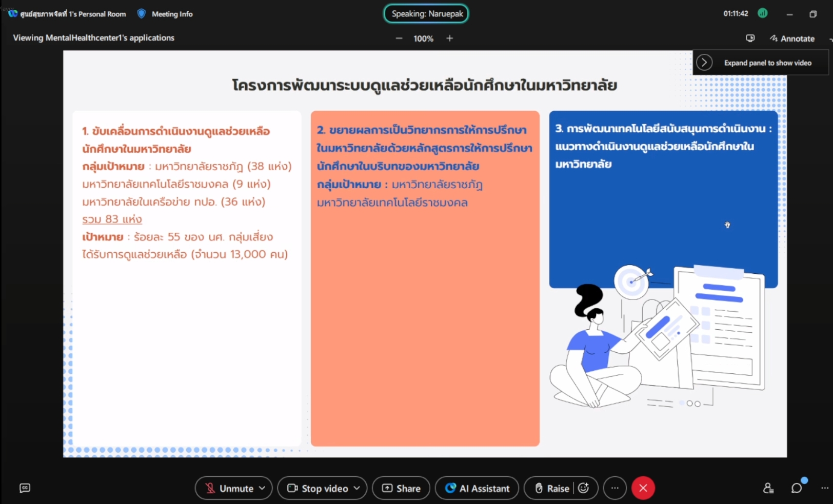Open the Chat panel icon

pos(796,488)
